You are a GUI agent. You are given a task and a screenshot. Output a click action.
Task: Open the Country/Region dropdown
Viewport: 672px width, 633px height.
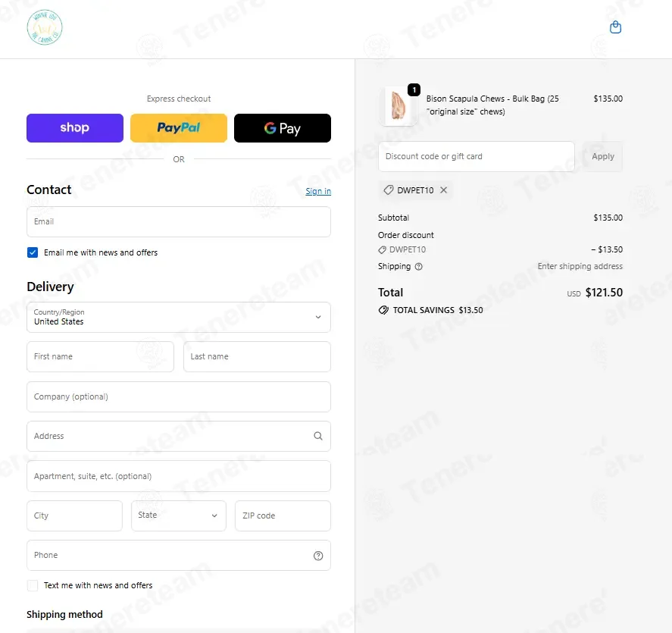click(x=179, y=318)
